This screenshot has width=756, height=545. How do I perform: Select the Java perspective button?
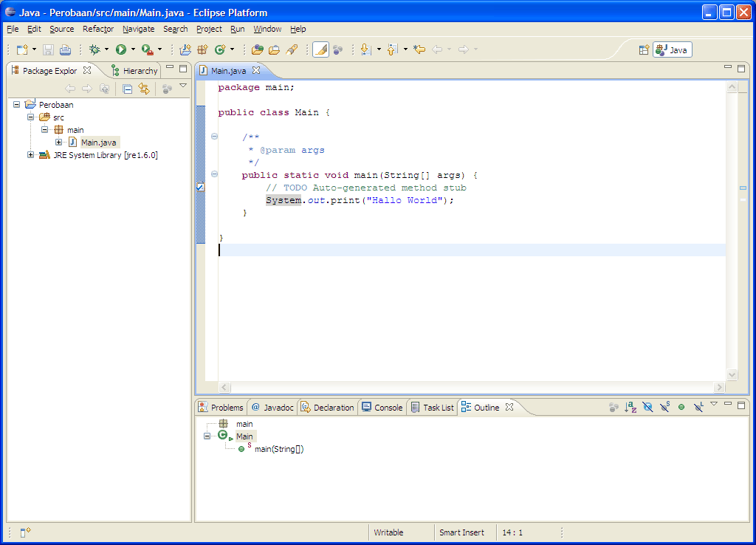(x=673, y=49)
